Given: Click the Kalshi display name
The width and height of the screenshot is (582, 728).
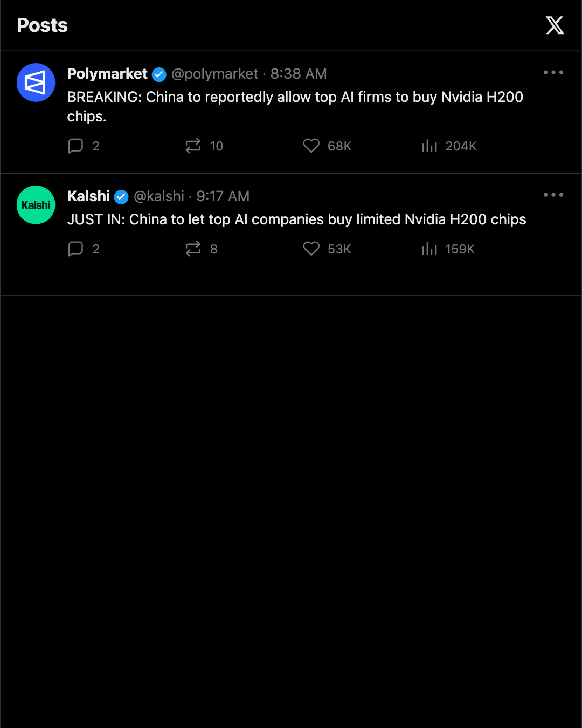Looking at the screenshot, I should pos(88,196).
